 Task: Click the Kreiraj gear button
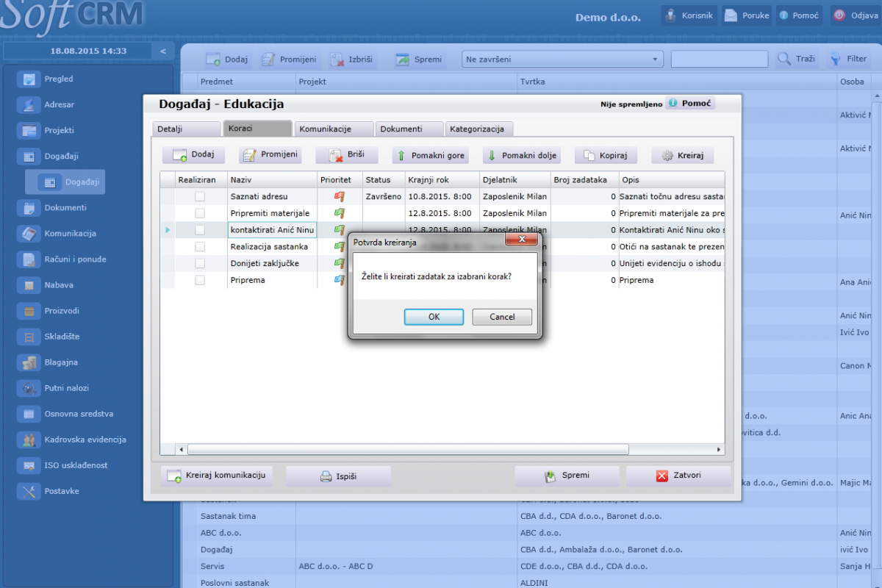682,155
